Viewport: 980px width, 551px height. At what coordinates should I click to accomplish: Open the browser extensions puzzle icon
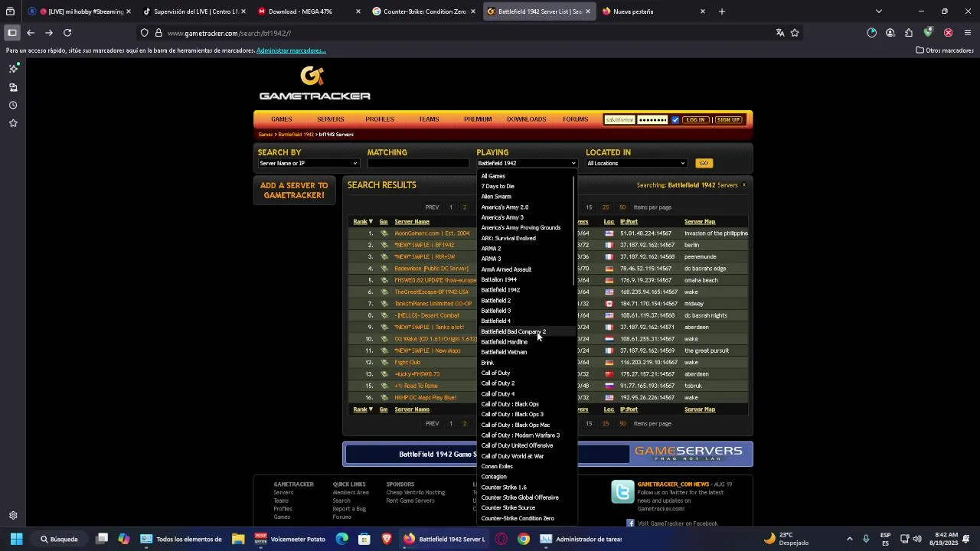click(x=909, y=33)
